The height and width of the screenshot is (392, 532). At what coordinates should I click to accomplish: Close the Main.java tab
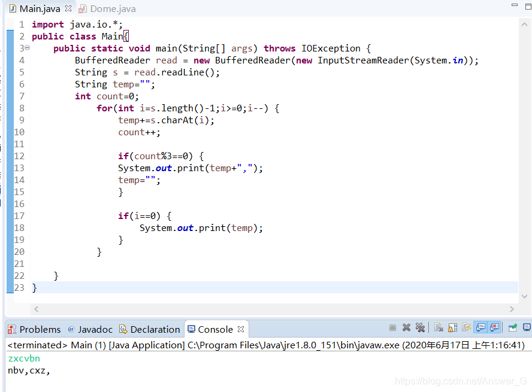click(x=68, y=8)
